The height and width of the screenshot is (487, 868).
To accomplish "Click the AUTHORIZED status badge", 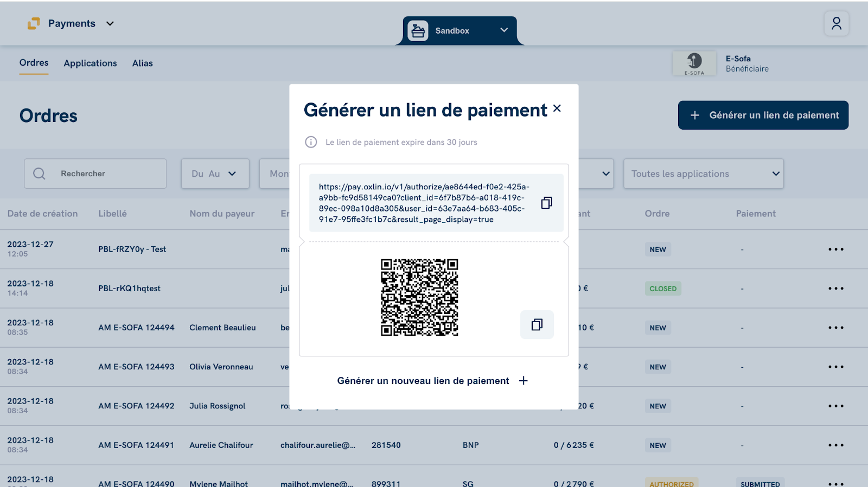I will (x=671, y=483).
